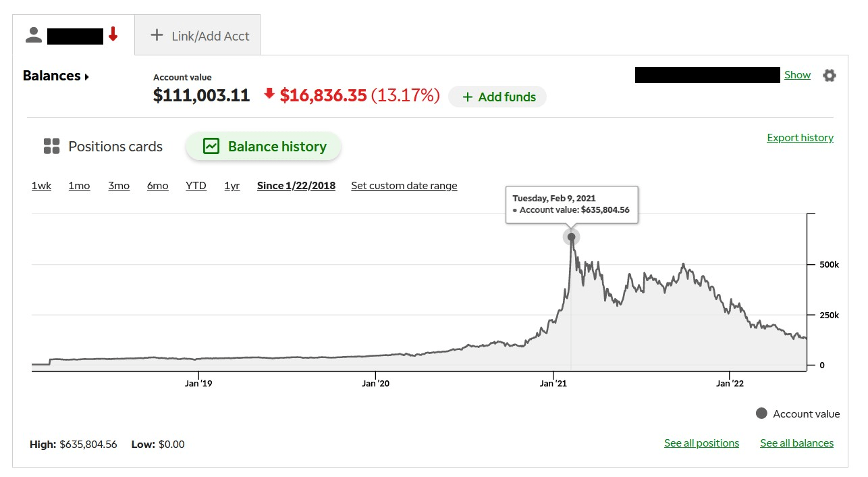Screen dimensions: 868x477
Task: Open the See all positions link
Action: tap(701, 443)
